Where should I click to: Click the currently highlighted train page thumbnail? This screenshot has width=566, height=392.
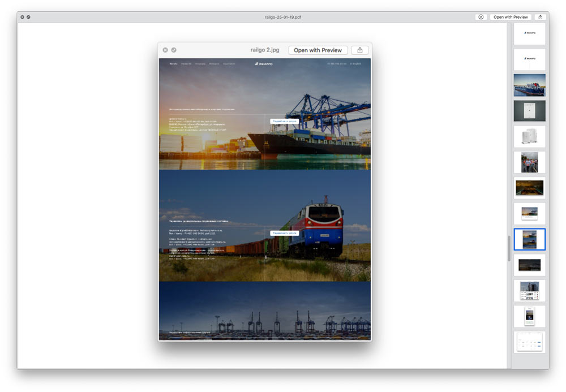[529, 239]
